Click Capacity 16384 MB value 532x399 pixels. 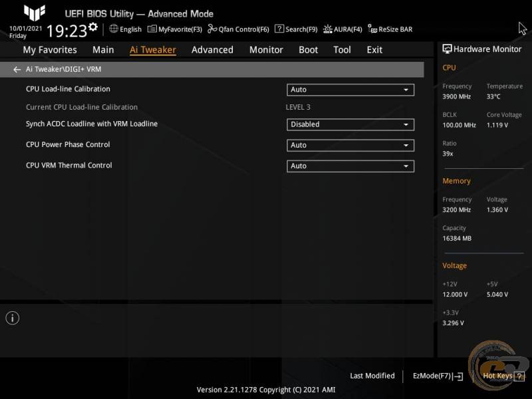click(457, 239)
